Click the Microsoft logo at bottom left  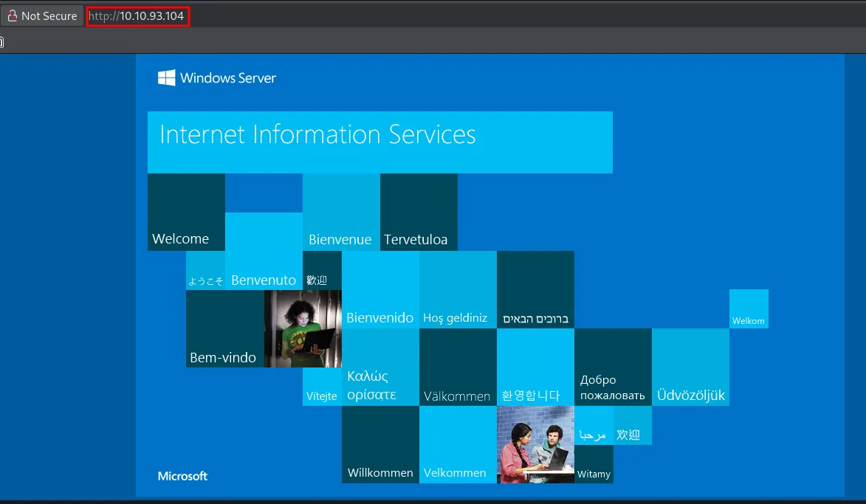(182, 476)
